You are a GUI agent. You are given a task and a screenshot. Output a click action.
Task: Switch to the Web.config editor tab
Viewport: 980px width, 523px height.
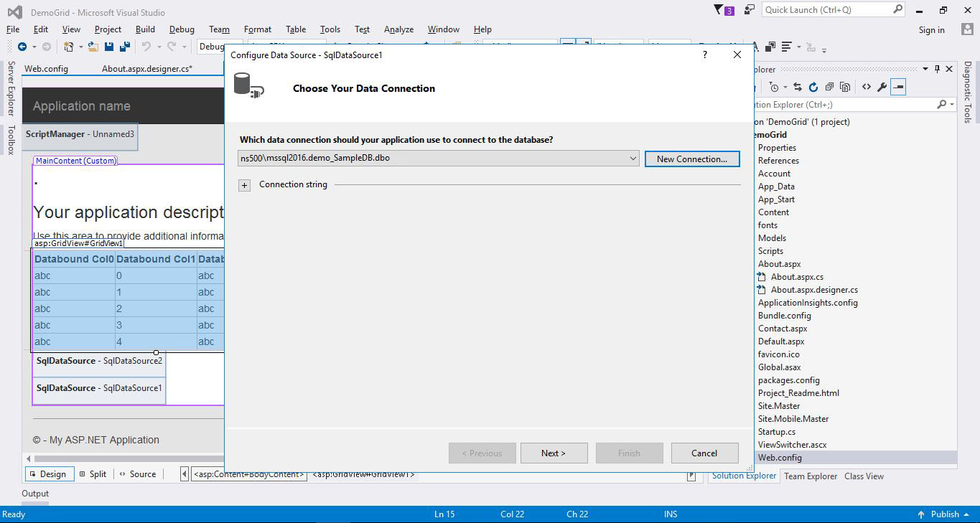(46, 69)
